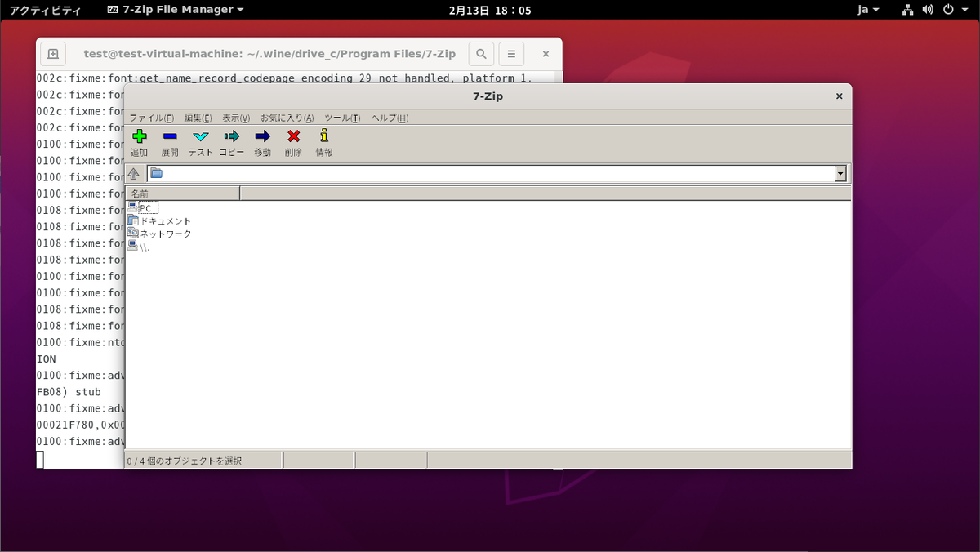
Task: Click the ネットワーク text in file list
Action: [166, 234]
